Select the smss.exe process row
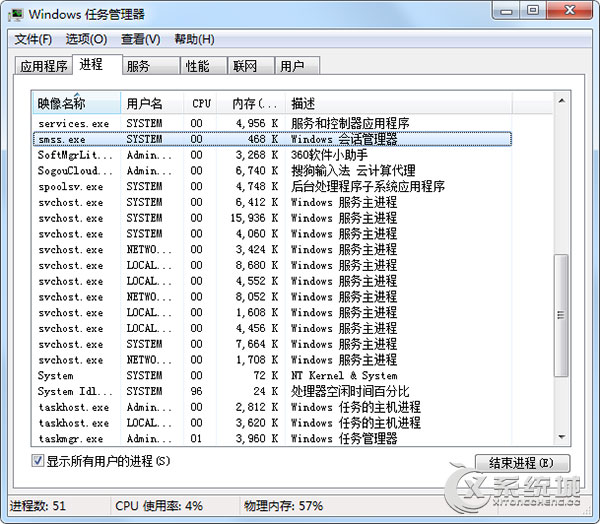600x524 pixels. coord(272,139)
